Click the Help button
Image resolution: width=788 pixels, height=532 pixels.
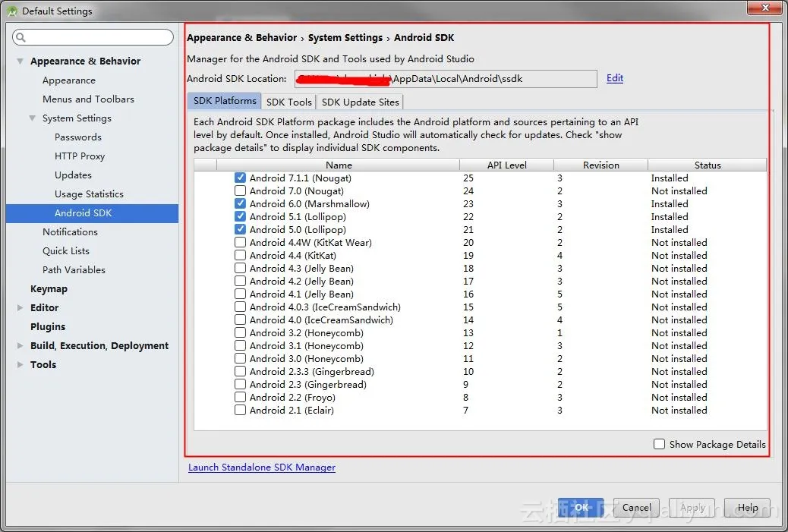pyautogui.click(x=747, y=508)
